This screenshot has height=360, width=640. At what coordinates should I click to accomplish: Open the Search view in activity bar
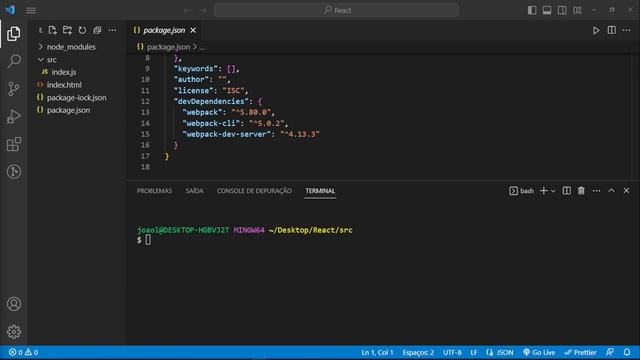(x=13, y=61)
